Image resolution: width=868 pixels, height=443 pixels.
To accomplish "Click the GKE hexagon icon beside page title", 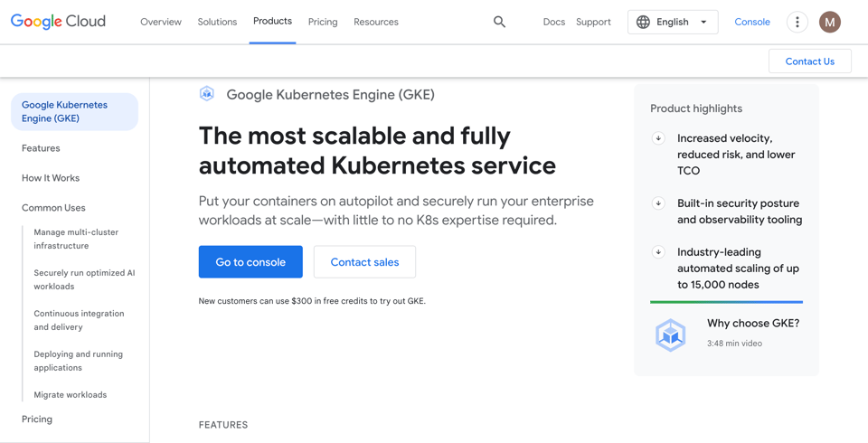I will click(207, 94).
